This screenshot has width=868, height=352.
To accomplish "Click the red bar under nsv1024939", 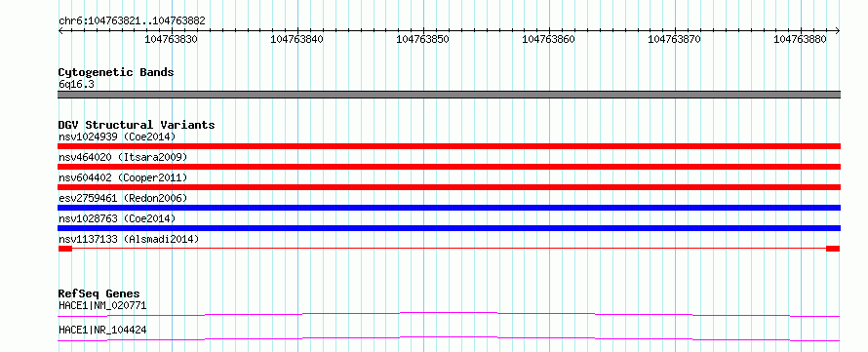I will [449, 146].
